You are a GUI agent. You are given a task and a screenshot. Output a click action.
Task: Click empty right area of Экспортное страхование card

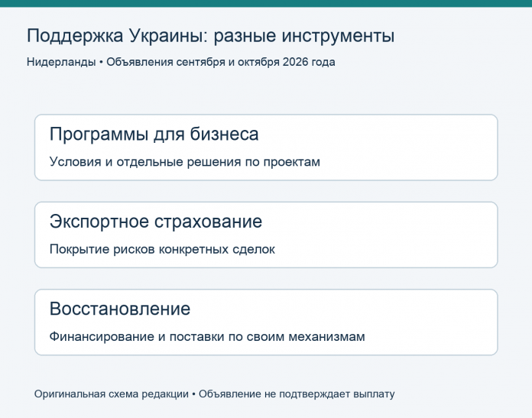[x=407, y=235]
